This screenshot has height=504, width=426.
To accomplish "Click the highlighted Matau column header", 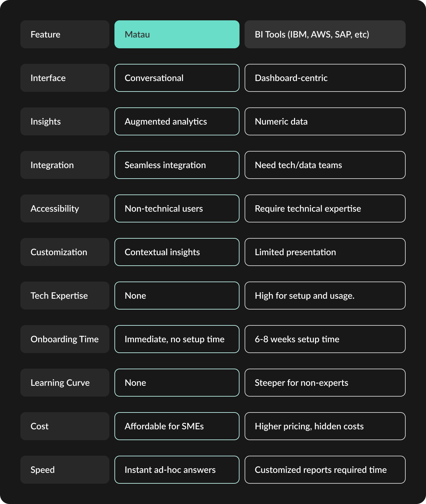I will click(x=177, y=34).
